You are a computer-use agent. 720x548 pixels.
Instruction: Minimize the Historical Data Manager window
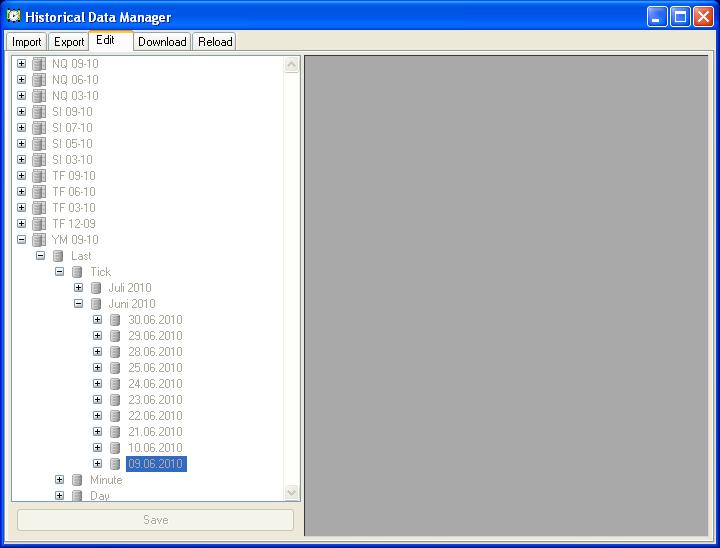coord(657,17)
